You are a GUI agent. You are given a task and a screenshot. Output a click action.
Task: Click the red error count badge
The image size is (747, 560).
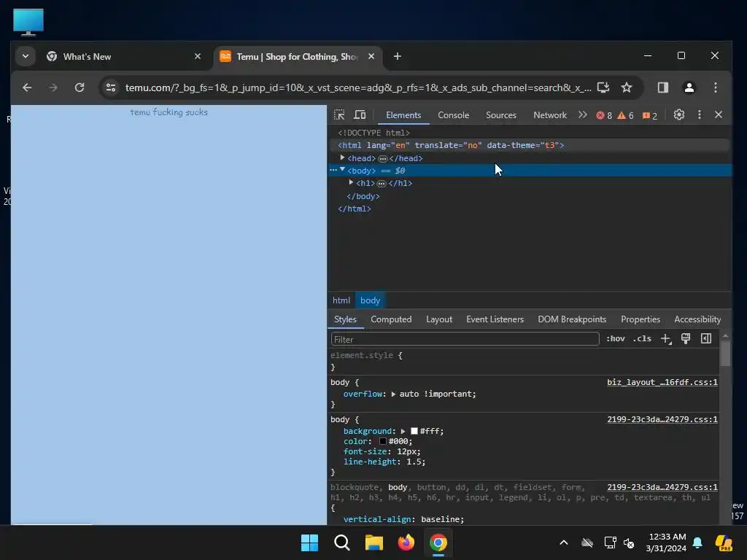click(x=604, y=115)
